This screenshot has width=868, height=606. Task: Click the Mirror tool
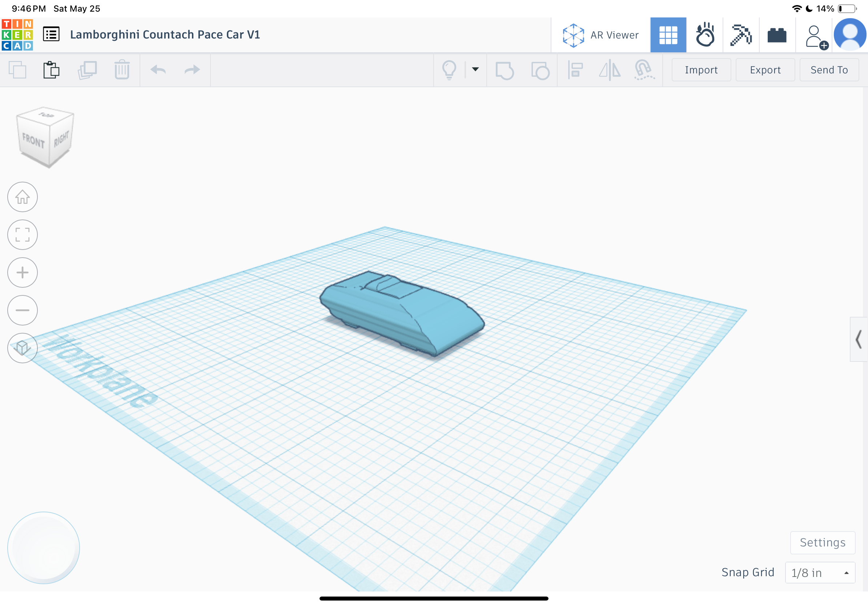pos(610,70)
